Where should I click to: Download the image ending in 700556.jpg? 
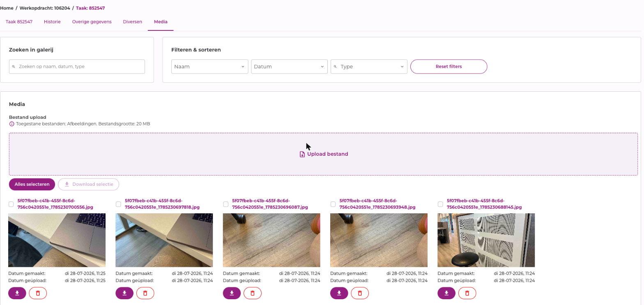(x=17, y=293)
